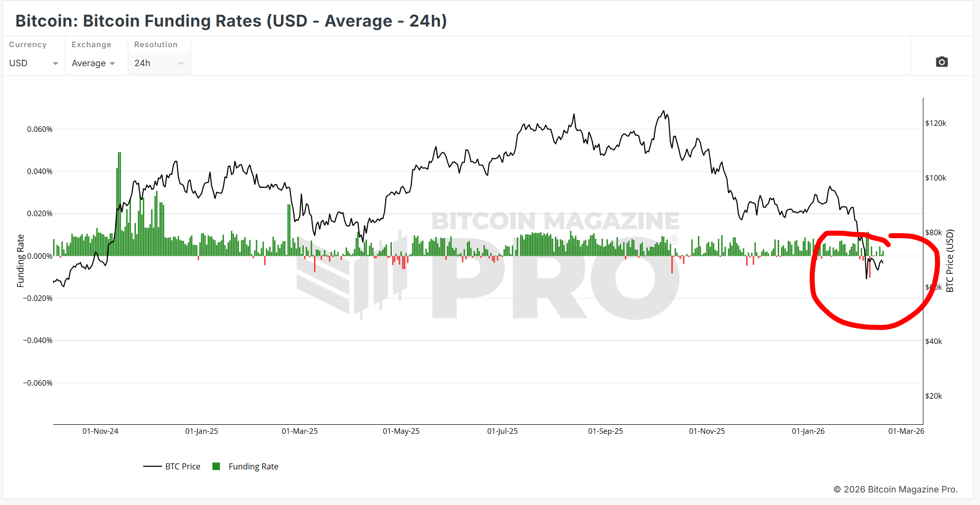Click the camera icon to download chart

tap(941, 62)
